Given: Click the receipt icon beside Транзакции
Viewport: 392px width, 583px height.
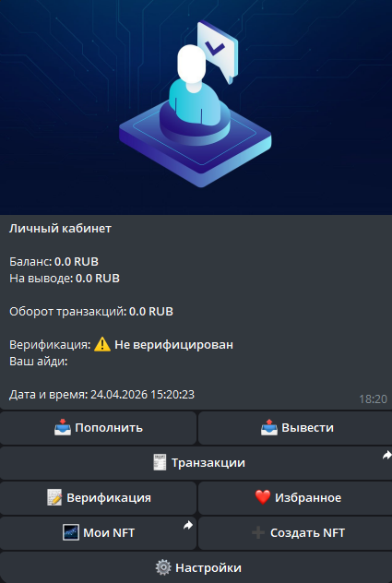Looking at the screenshot, I should click(160, 462).
